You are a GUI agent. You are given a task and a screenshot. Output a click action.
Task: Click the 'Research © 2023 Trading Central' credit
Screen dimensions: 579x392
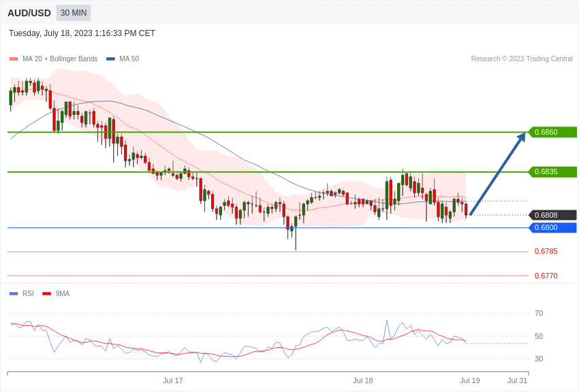pyautogui.click(x=522, y=59)
